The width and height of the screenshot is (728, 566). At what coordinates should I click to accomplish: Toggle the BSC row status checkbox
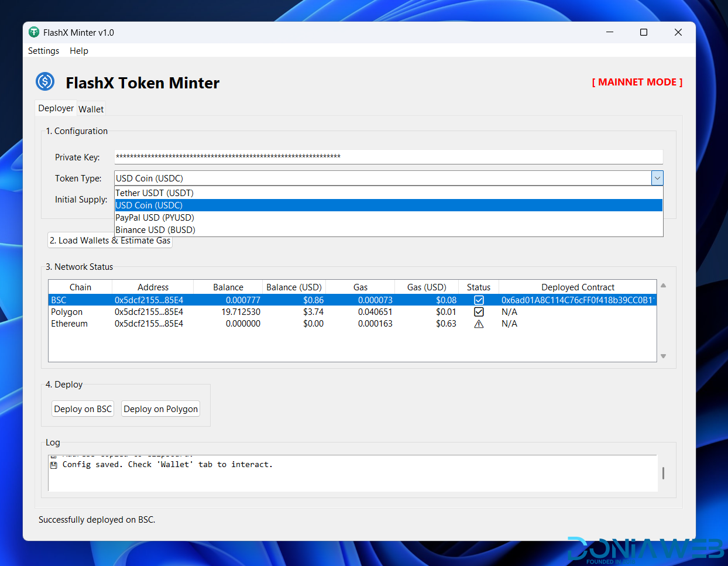click(x=479, y=300)
